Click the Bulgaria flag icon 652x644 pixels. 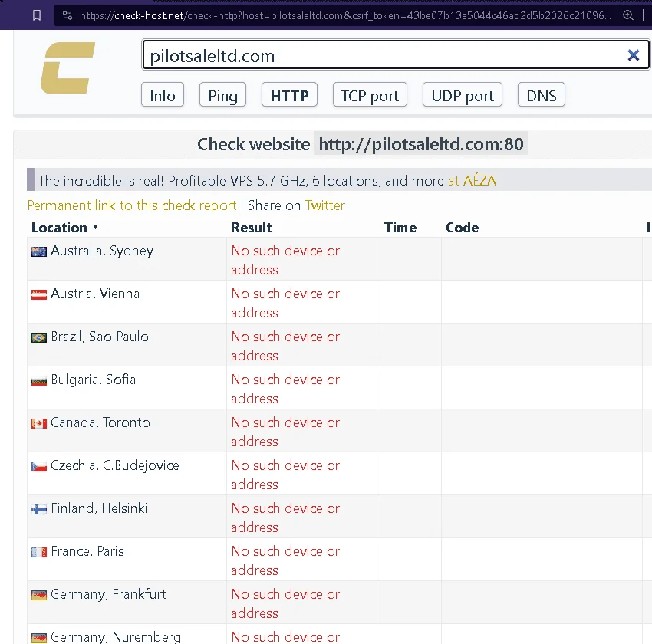39,380
